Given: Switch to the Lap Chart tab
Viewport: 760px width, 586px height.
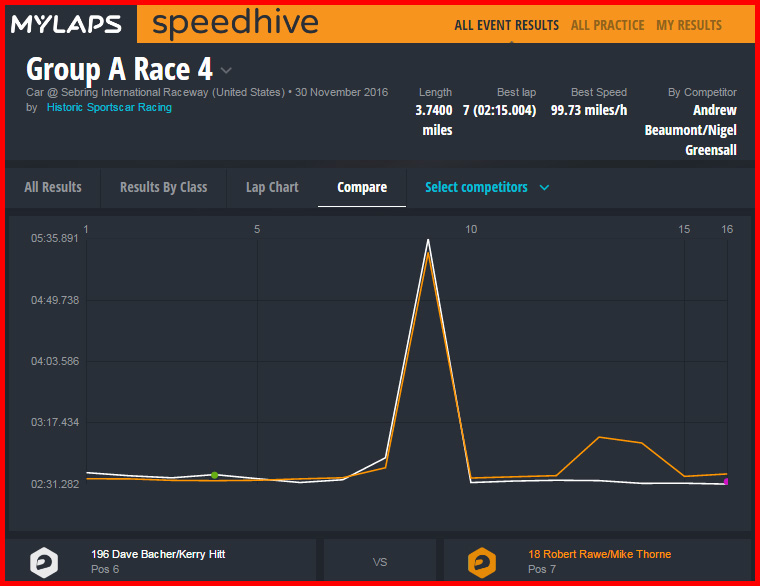Looking at the screenshot, I should pyautogui.click(x=272, y=187).
